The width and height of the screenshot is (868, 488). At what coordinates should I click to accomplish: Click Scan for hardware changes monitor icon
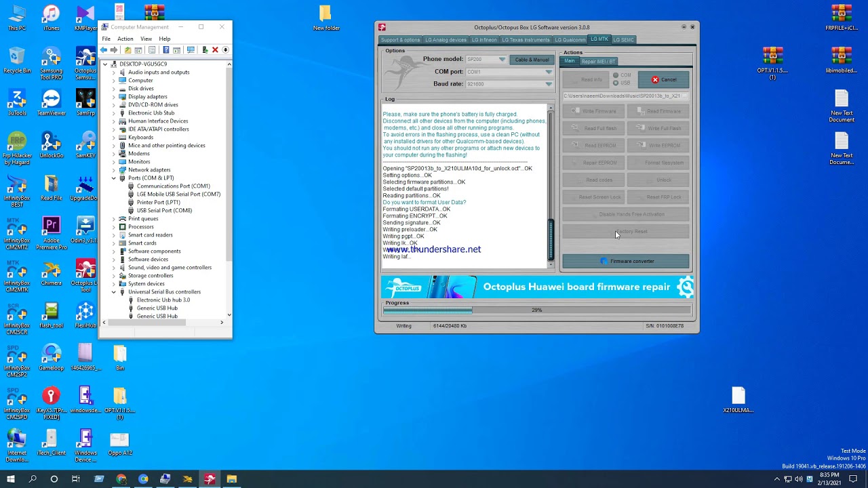[x=191, y=50]
